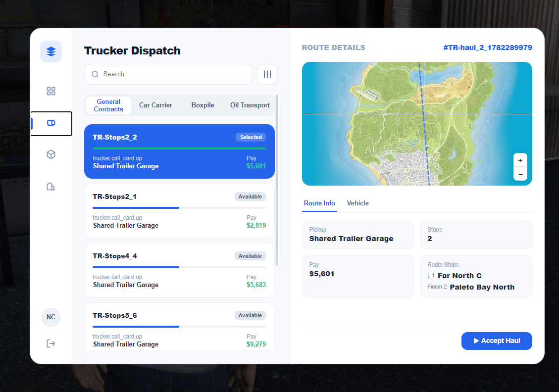Switch to Boxpile tab

click(x=203, y=105)
